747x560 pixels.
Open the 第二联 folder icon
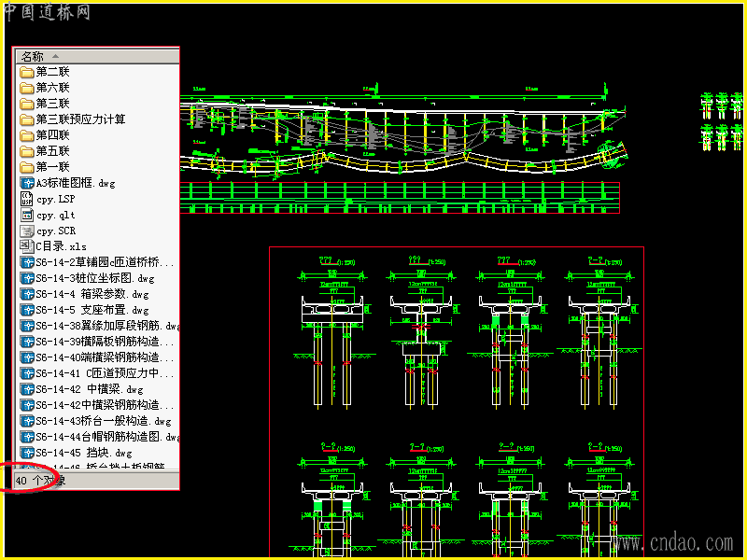tap(27, 72)
